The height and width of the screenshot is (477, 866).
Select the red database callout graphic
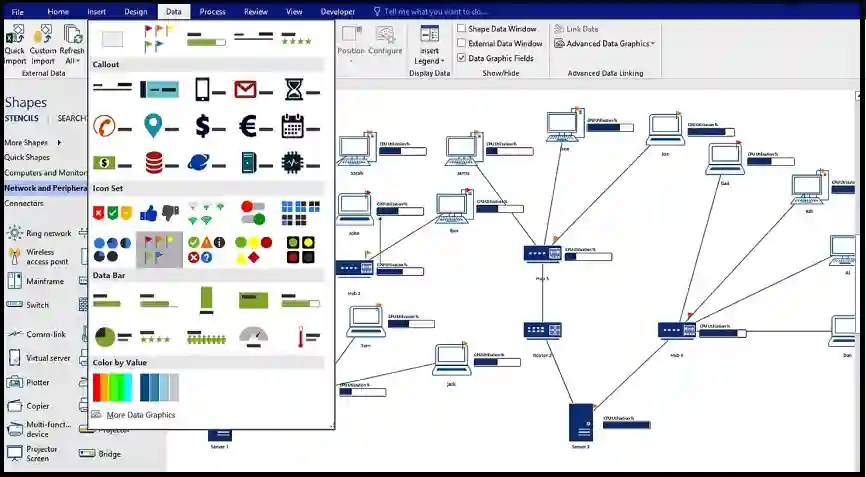[x=161, y=162]
